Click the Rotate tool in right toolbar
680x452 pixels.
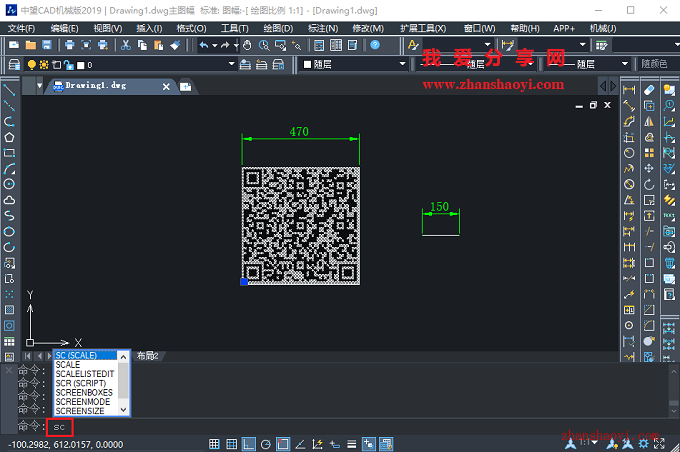coord(649,184)
